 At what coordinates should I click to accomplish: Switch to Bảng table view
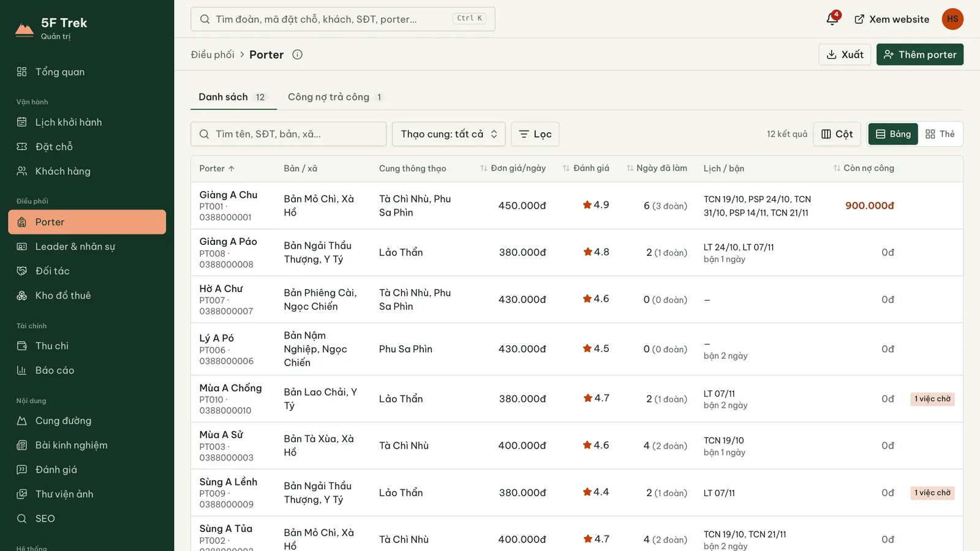893,134
